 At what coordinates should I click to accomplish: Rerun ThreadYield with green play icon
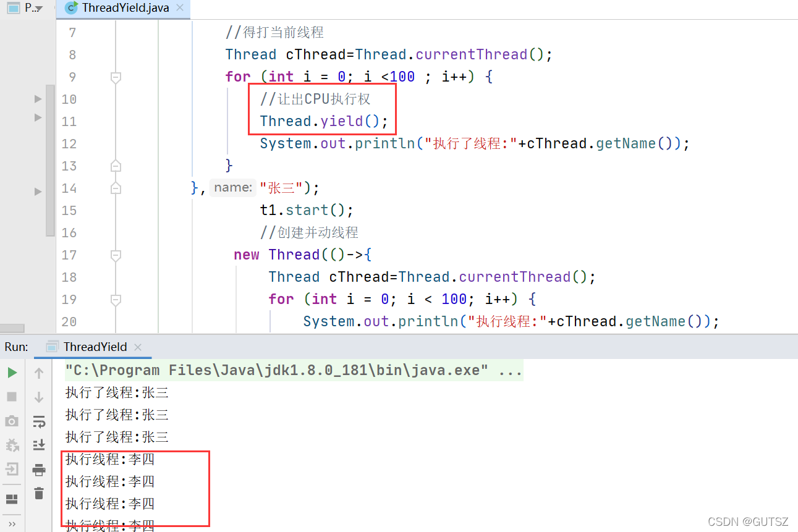point(12,373)
